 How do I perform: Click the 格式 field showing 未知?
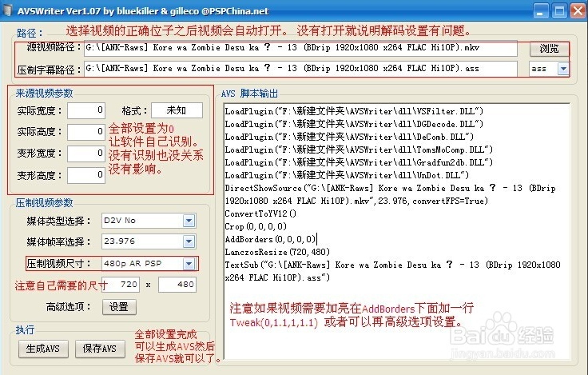coord(177,110)
